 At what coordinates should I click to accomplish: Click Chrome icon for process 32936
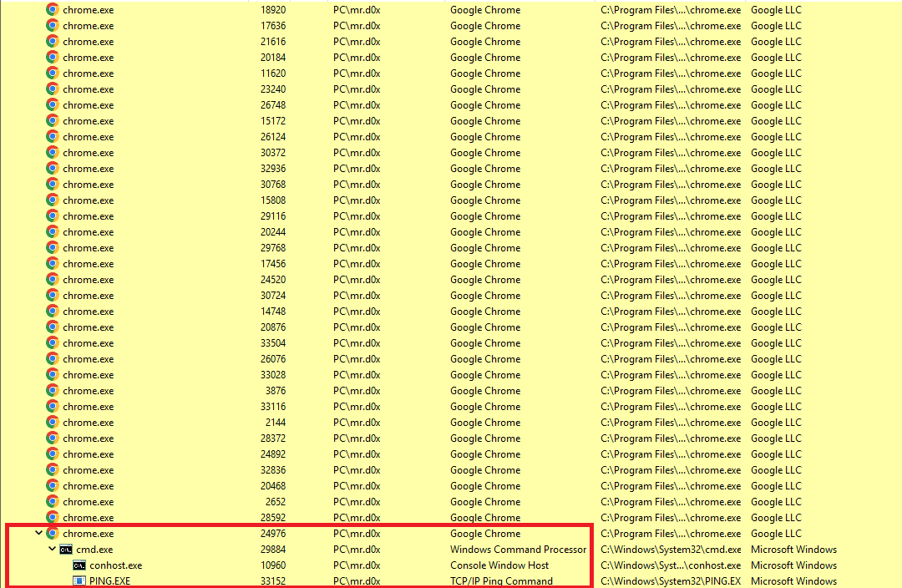53,169
